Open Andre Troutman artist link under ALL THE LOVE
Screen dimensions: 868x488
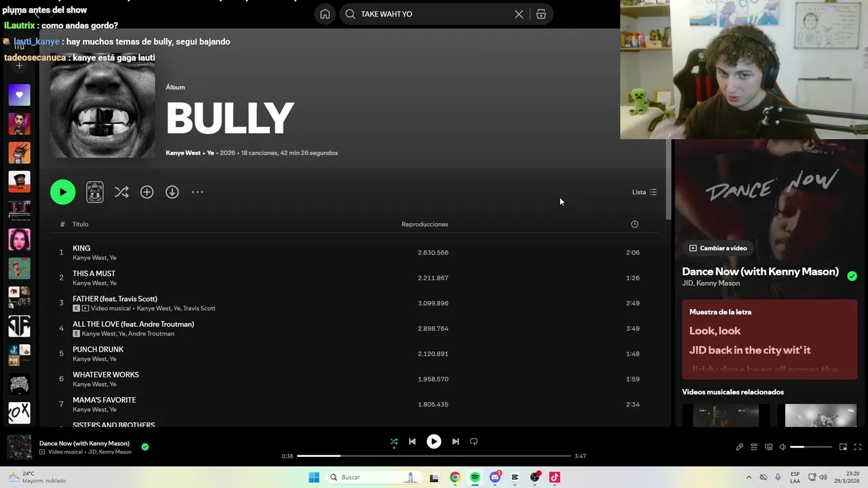coord(151,333)
